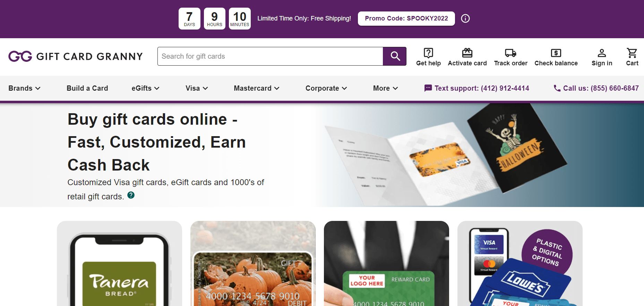Click the Gift Card Granny logo
This screenshot has width=644, height=306.
(76, 56)
